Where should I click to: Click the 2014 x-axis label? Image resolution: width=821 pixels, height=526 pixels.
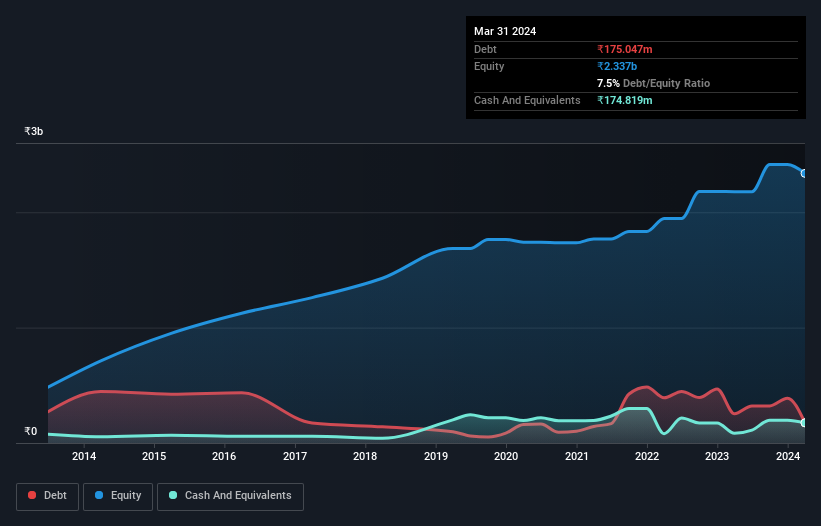pyautogui.click(x=84, y=456)
